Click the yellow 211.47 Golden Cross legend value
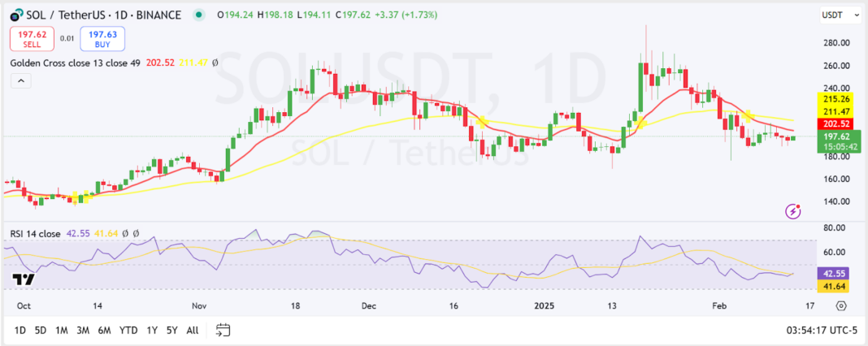Screen dimensions: 868x346 193,63
